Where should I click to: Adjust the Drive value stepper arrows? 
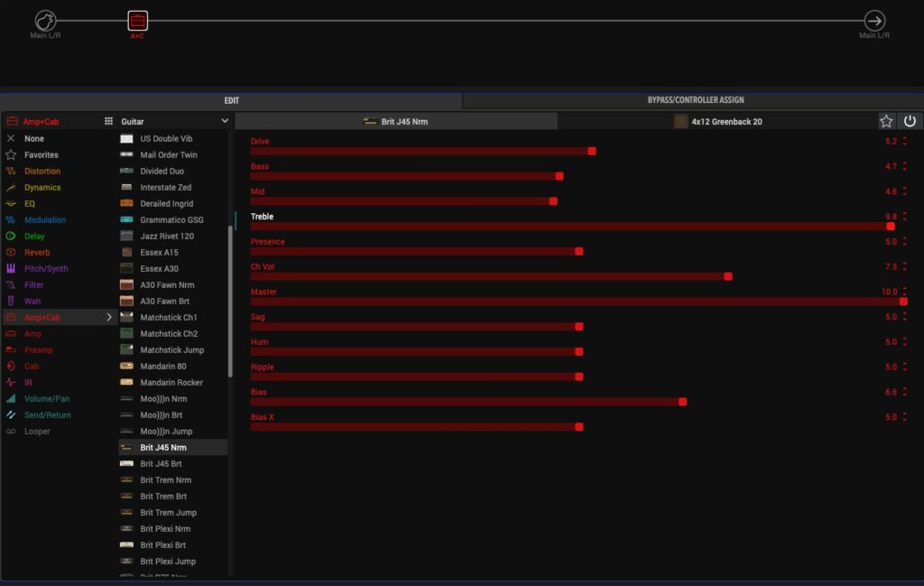905,142
